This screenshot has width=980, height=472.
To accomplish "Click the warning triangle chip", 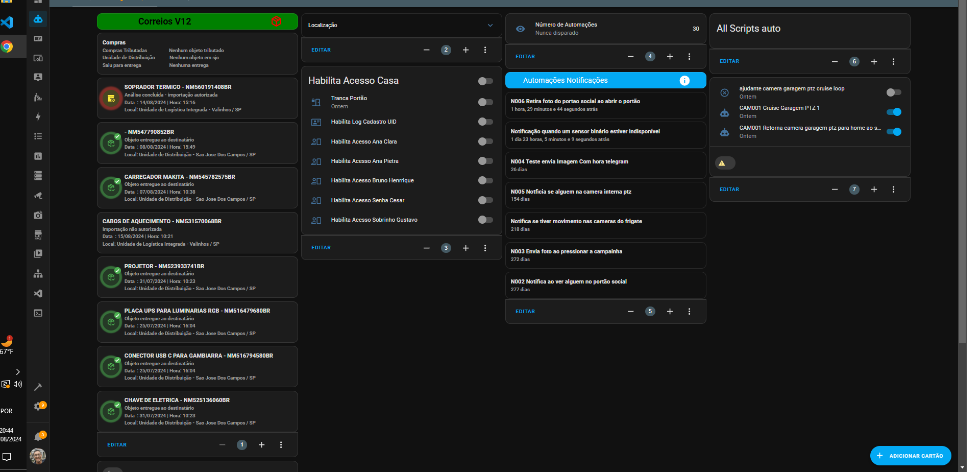I will (x=725, y=163).
